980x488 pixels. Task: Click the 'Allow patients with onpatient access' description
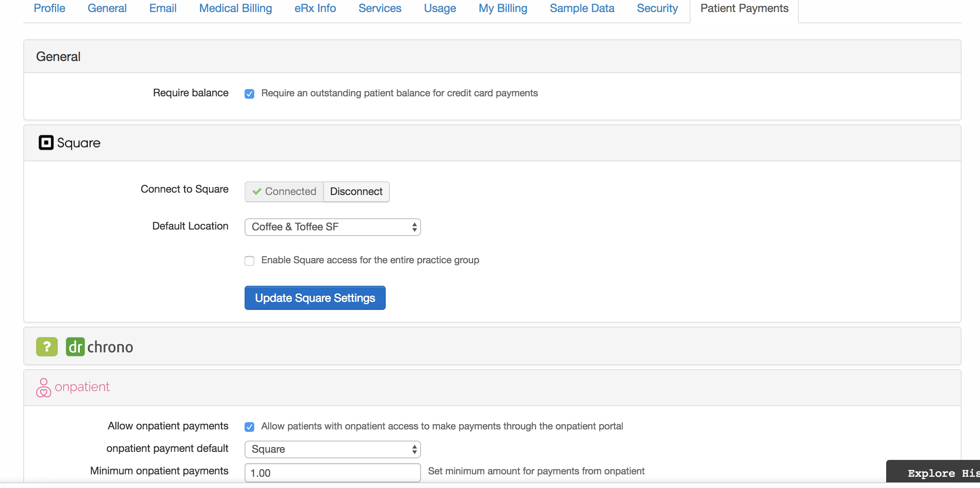442,426
